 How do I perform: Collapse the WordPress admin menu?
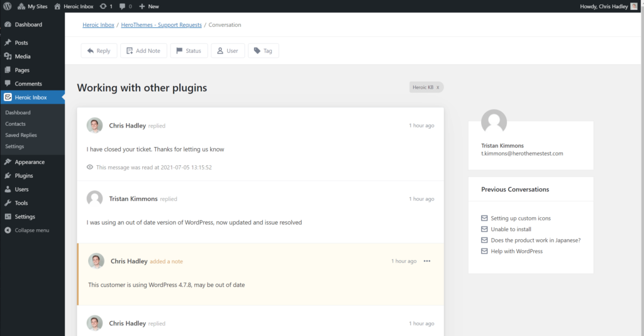[x=31, y=230]
